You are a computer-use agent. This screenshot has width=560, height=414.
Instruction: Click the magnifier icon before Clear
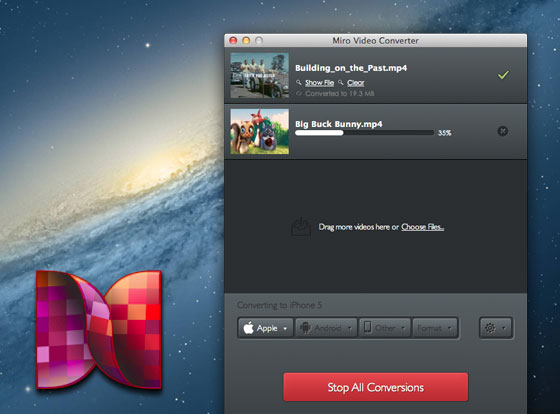coord(341,83)
